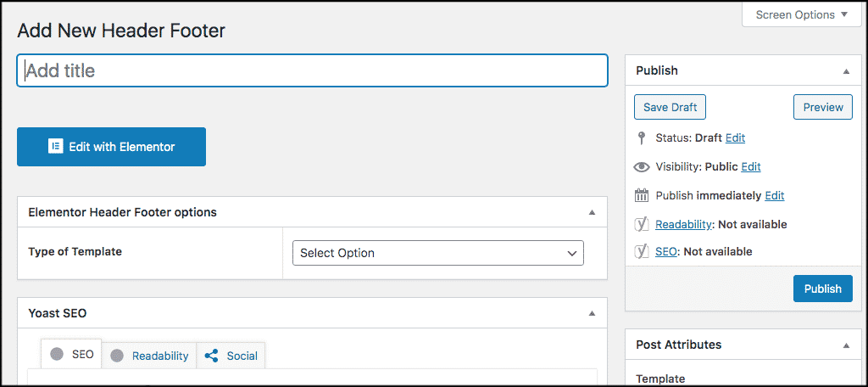The height and width of the screenshot is (387, 868).
Task: Edit the Visibility setting
Action: tap(751, 166)
